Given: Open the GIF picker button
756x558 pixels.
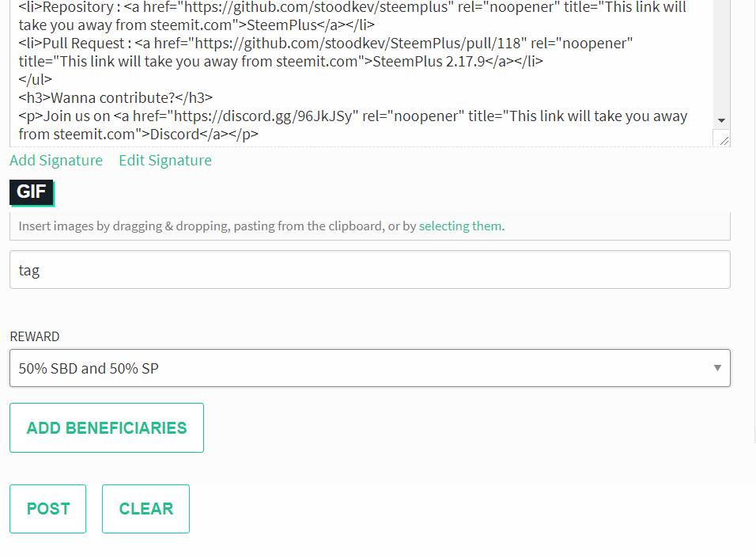Looking at the screenshot, I should 32,192.
